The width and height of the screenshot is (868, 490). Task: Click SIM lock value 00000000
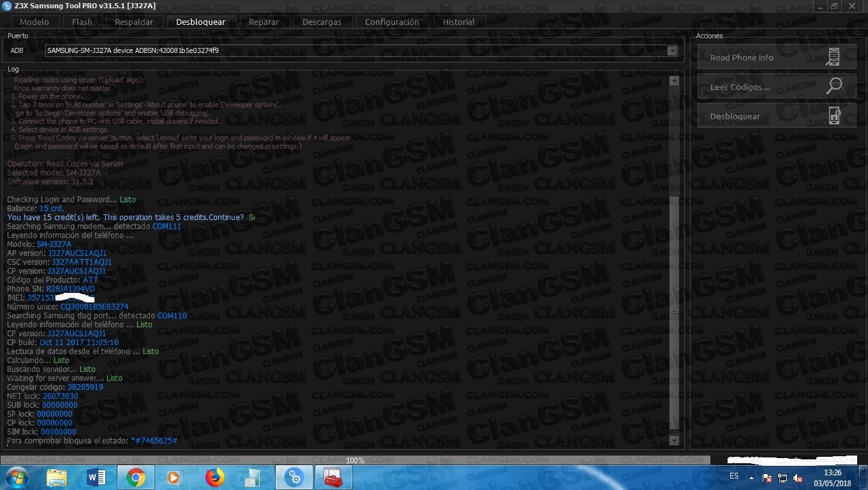point(59,432)
